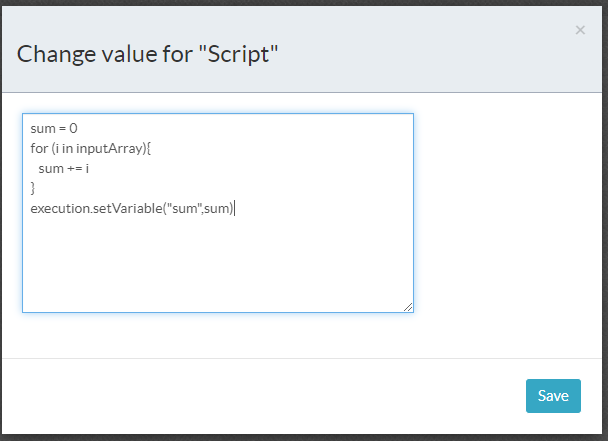Click the dialog footer left of Save
Image resolution: width=608 pixels, height=441 pixels.
click(x=260, y=395)
